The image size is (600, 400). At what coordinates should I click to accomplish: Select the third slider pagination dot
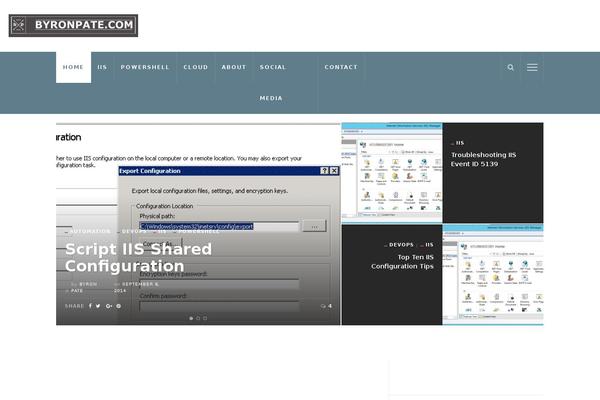click(205, 318)
